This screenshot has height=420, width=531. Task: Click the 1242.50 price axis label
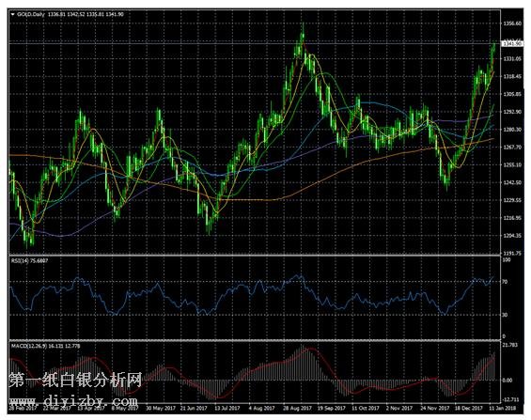pyautogui.click(x=512, y=182)
